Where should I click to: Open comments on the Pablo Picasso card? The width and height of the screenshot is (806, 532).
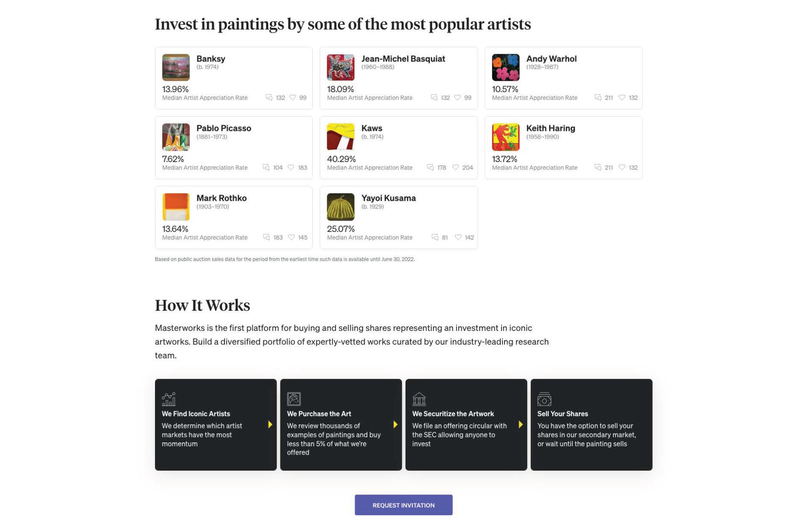266,168
